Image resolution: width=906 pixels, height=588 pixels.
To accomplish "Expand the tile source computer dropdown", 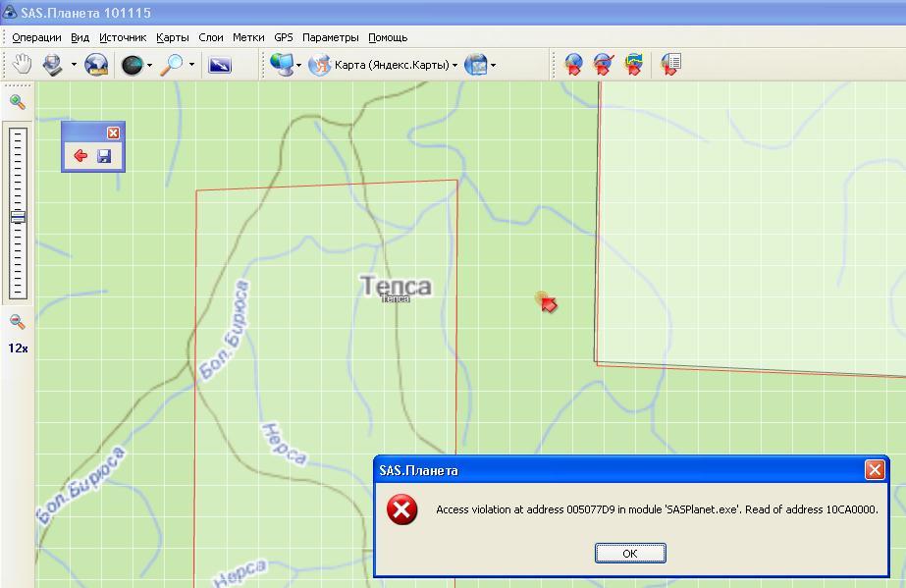I will (x=298, y=66).
